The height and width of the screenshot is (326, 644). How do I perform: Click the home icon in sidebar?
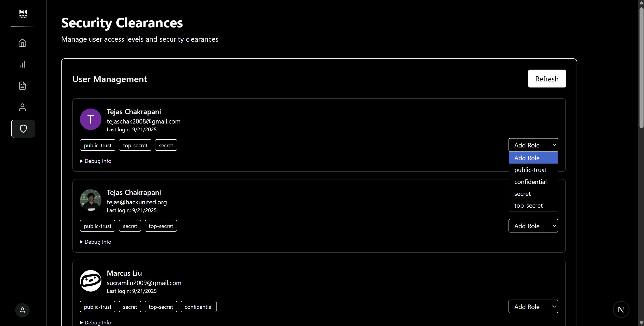pyautogui.click(x=22, y=43)
